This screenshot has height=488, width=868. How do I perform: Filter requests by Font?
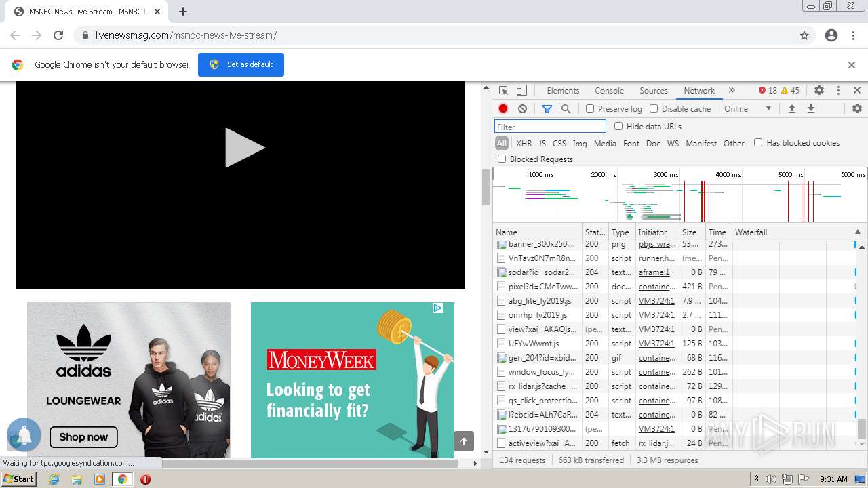pos(631,143)
